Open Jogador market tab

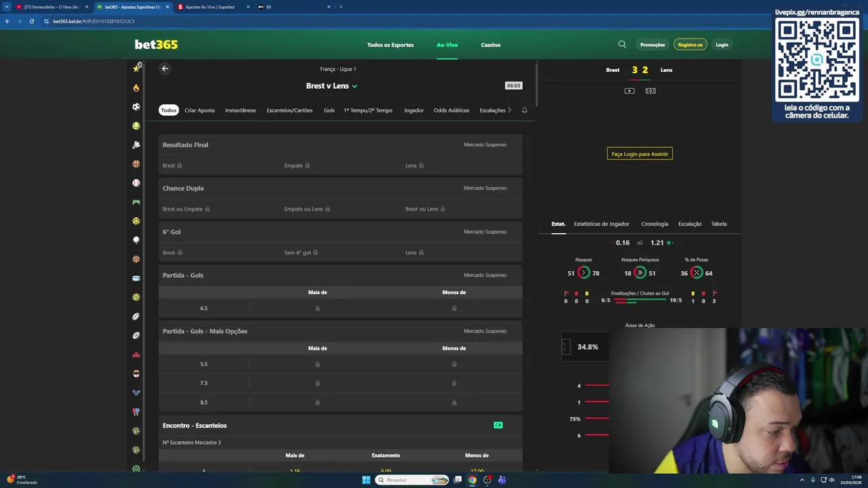click(x=414, y=110)
